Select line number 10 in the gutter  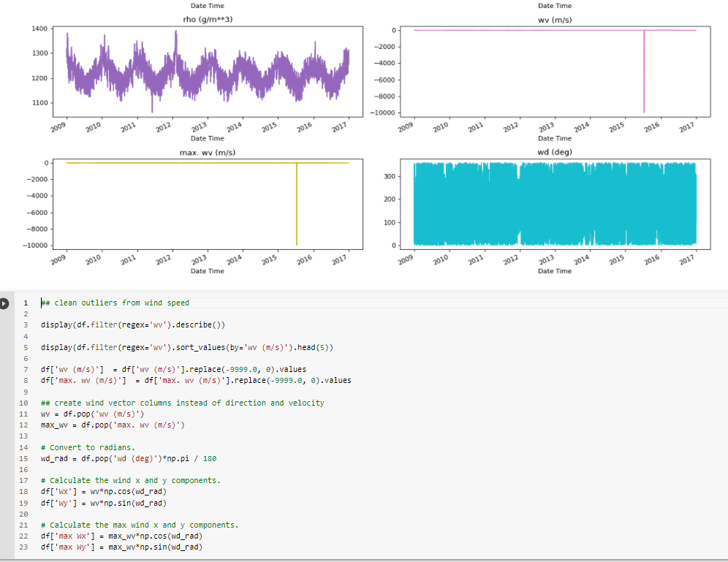point(23,403)
